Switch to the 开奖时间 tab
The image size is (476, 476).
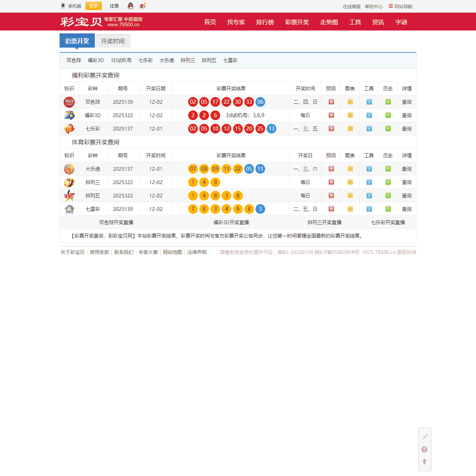(x=113, y=41)
